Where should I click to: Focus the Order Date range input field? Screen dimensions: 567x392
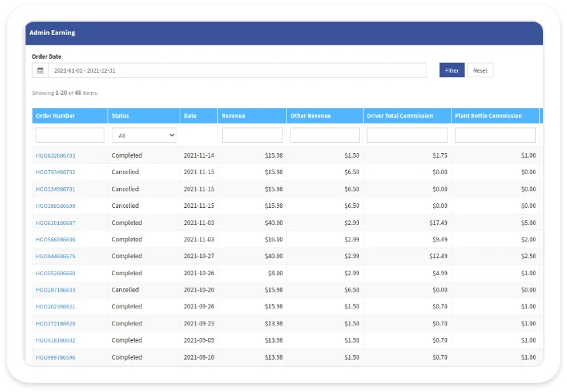tap(237, 70)
